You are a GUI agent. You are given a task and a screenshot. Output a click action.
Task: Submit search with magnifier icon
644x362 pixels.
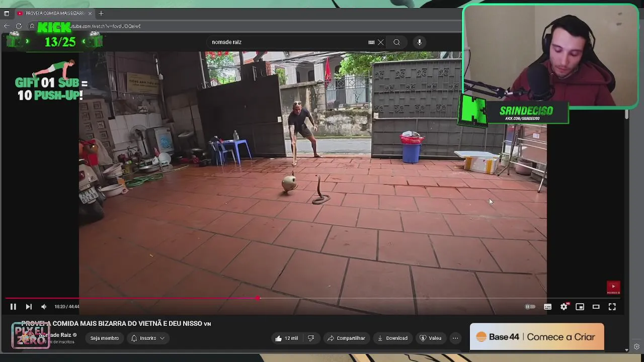[x=396, y=42]
